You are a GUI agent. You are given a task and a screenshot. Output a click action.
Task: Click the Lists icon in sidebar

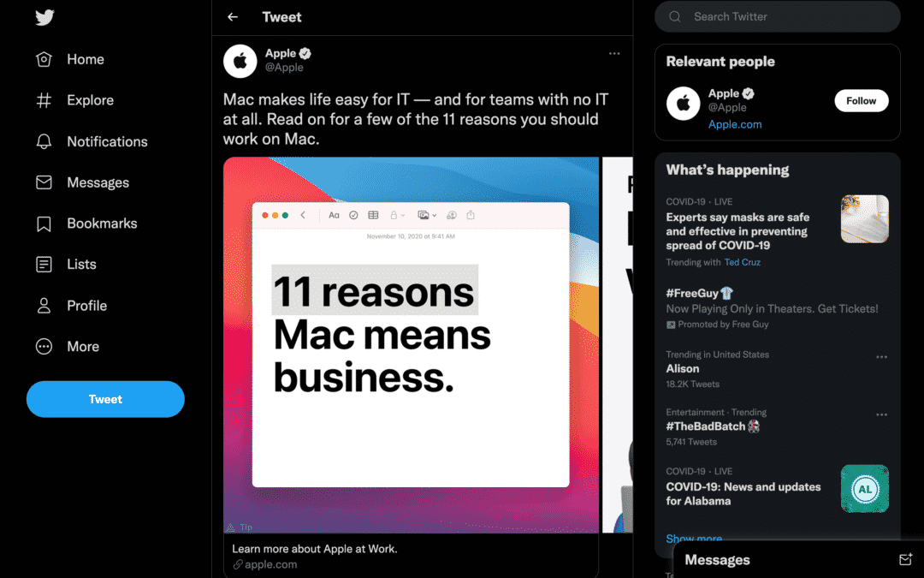click(44, 265)
